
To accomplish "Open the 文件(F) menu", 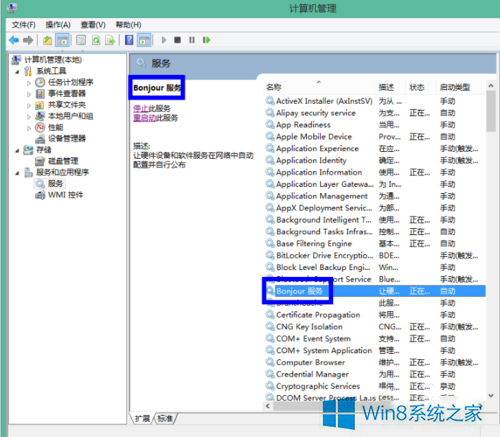I will 24,25.
